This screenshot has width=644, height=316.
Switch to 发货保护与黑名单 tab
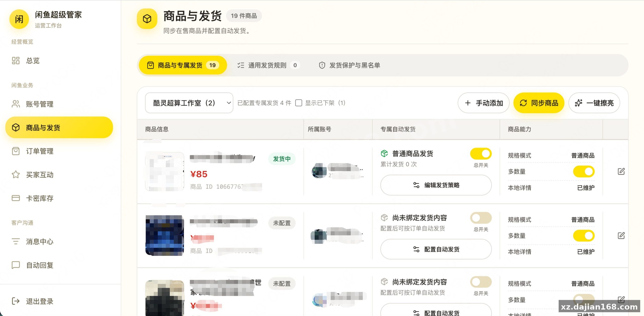[x=349, y=65]
